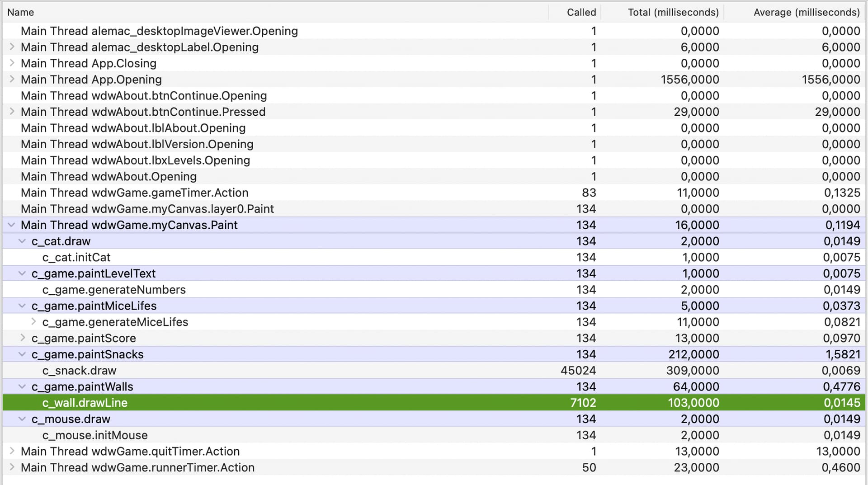
Task: Select c_game.paintWalls row text
Action: pos(82,387)
